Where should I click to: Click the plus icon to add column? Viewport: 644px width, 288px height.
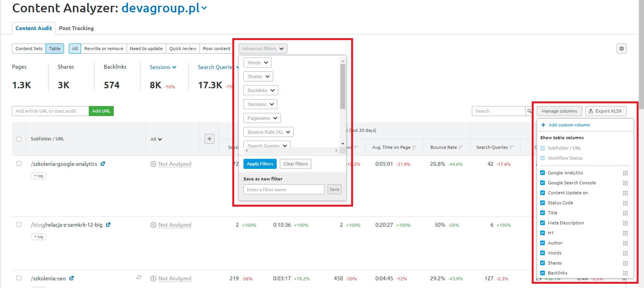click(x=209, y=139)
